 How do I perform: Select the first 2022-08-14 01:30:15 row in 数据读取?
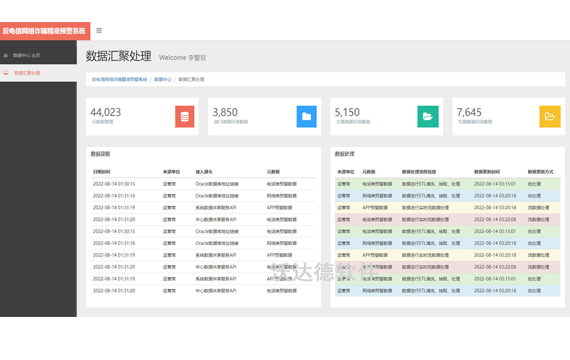[203, 184]
